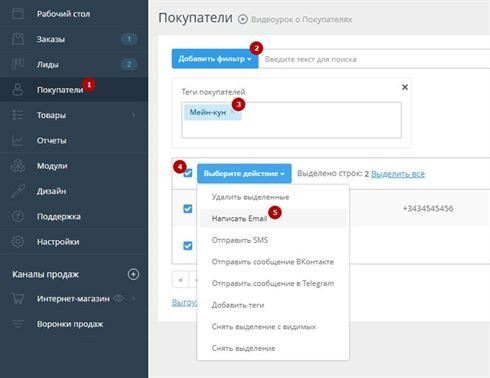Open the Добавить фильтр dropdown
The image size is (490, 378).
(x=215, y=59)
